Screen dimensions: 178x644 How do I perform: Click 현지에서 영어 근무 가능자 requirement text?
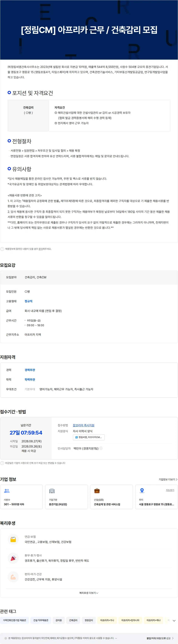tap(73, 123)
